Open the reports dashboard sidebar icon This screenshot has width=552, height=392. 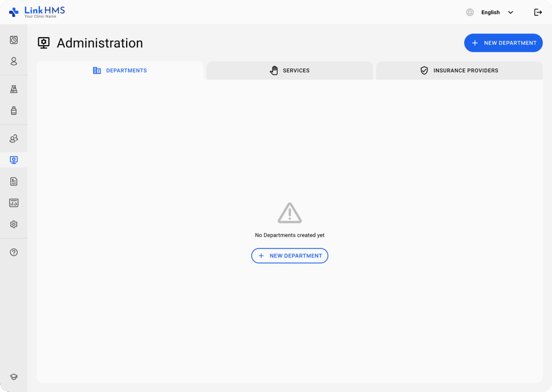tap(14, 203)
